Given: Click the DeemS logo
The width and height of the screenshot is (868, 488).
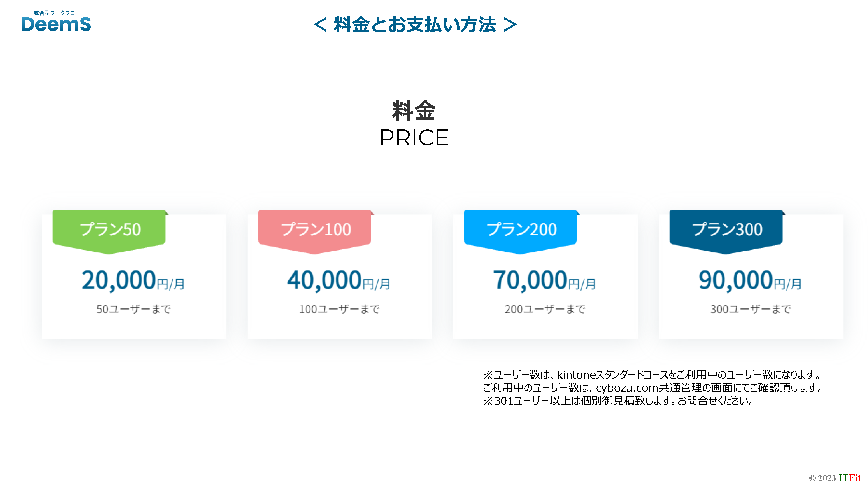Looking at the screenshot, I should coord(56,22).
